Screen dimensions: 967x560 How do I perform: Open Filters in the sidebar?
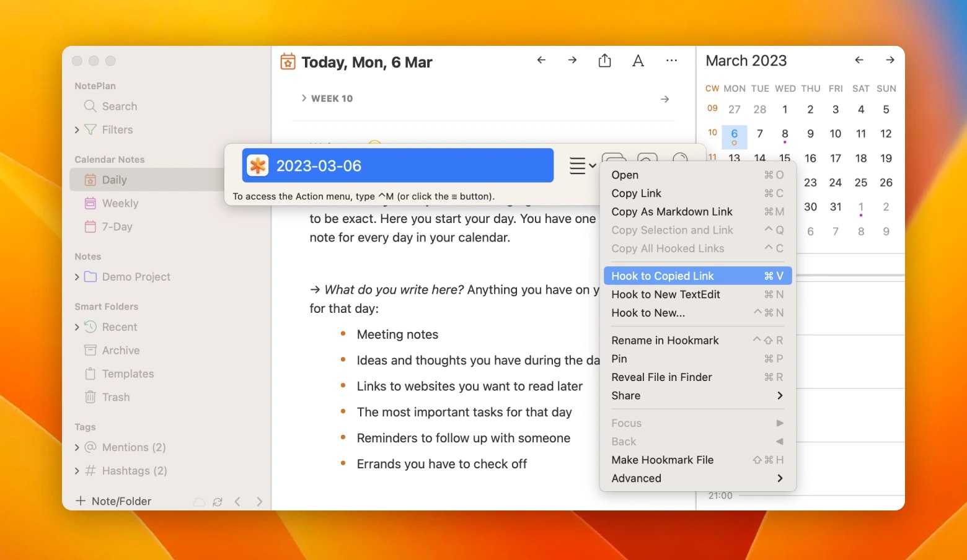(x=117, y=129)
